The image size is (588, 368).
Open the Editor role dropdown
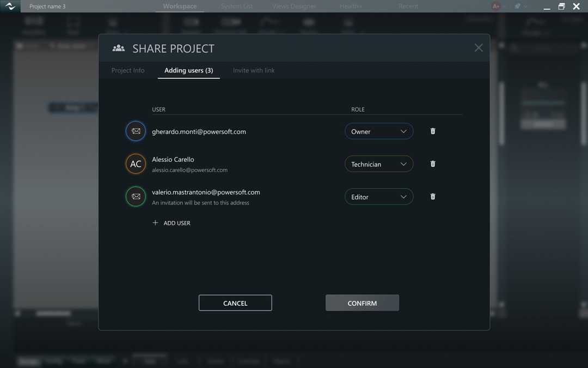click(x=378, y=196)
